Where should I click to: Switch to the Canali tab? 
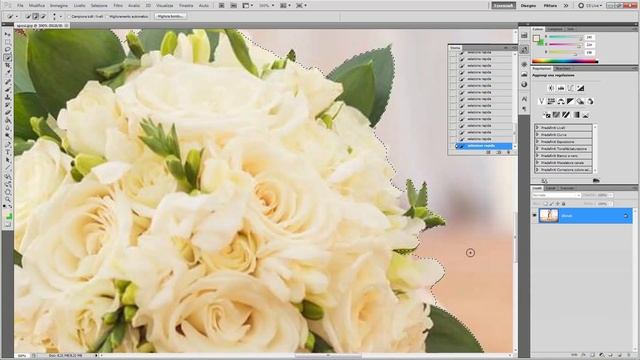tap(551, 188)
